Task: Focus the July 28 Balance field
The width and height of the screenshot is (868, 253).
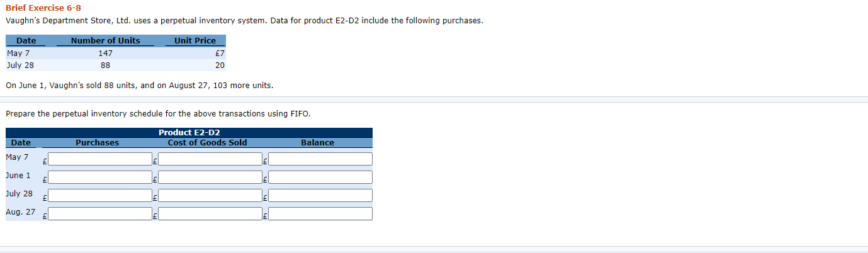Action: [320, 196]
